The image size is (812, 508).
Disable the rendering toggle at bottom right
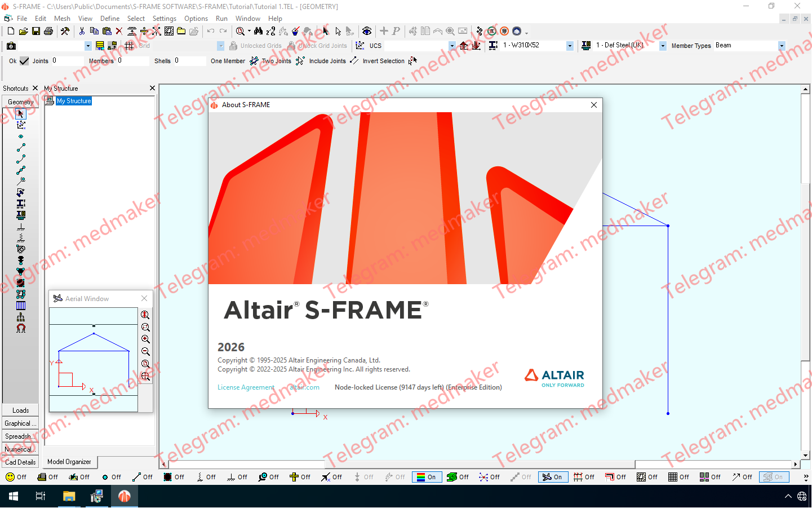click(774, 476)
